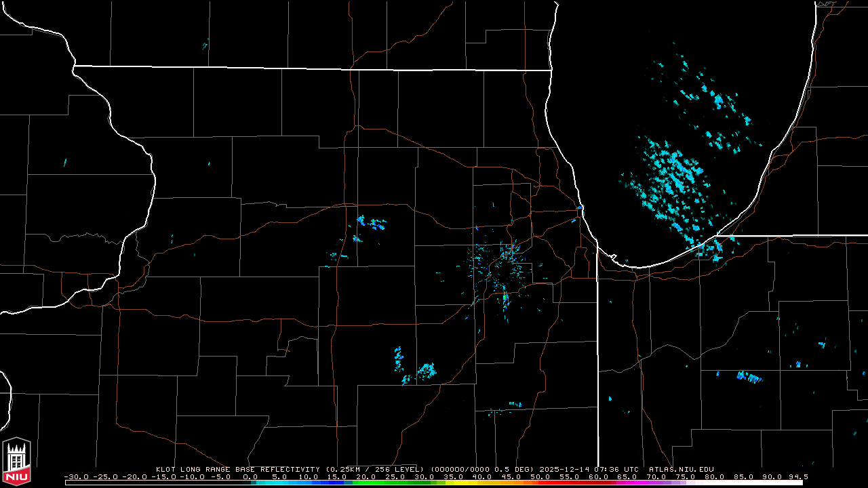The height and width of the screenshot is (488, 868).
Task: Click the echoes at the southern lake shoreline
Action: click(709, 248)
